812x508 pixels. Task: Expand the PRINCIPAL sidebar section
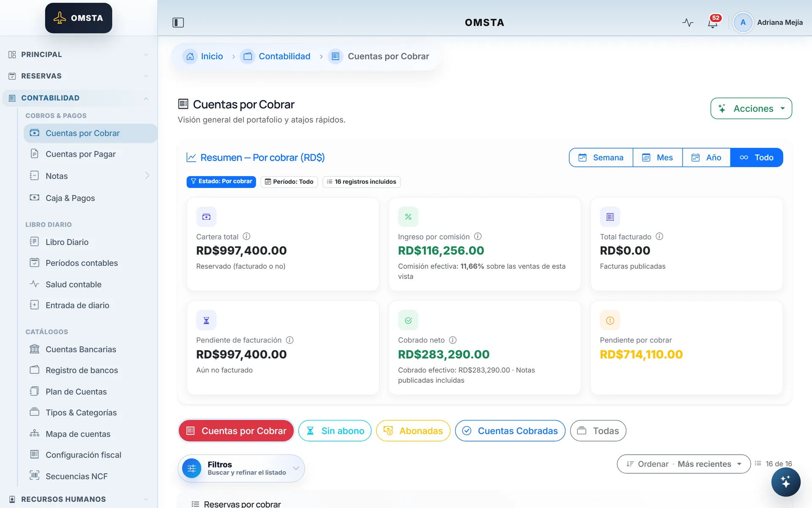[79, 55]
